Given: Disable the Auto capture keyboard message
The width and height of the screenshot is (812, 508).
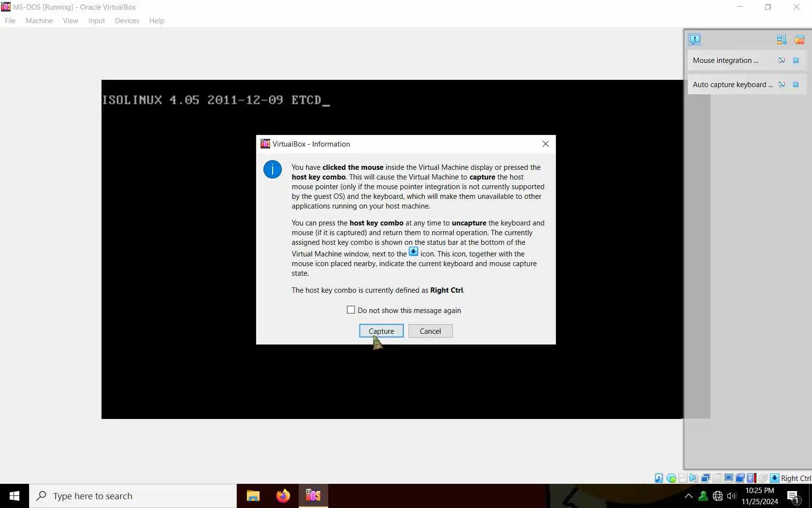Looking at the screenshot, I should tap(782, 85).
